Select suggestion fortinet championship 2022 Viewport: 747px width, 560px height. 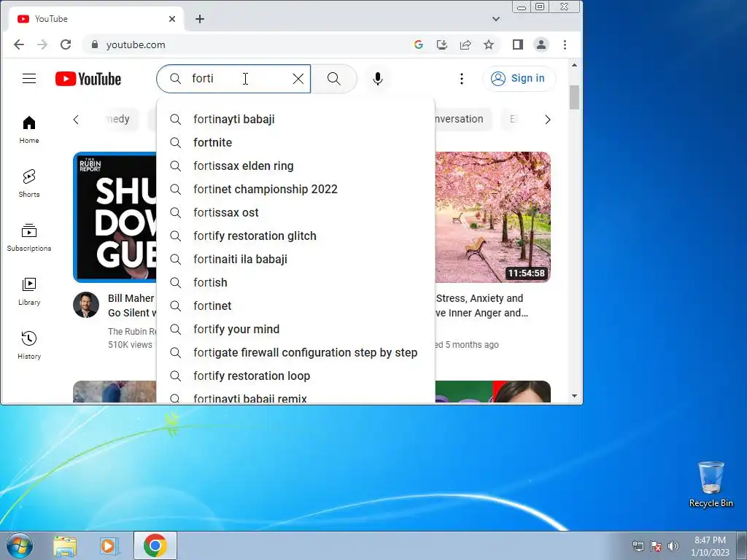coord(295,189)
